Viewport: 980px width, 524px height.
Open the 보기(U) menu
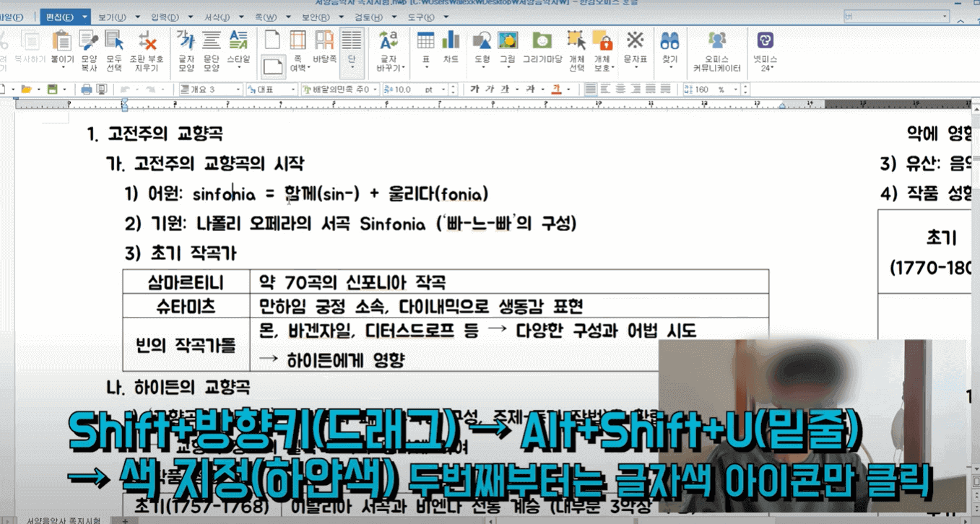[x=111, y=17]
